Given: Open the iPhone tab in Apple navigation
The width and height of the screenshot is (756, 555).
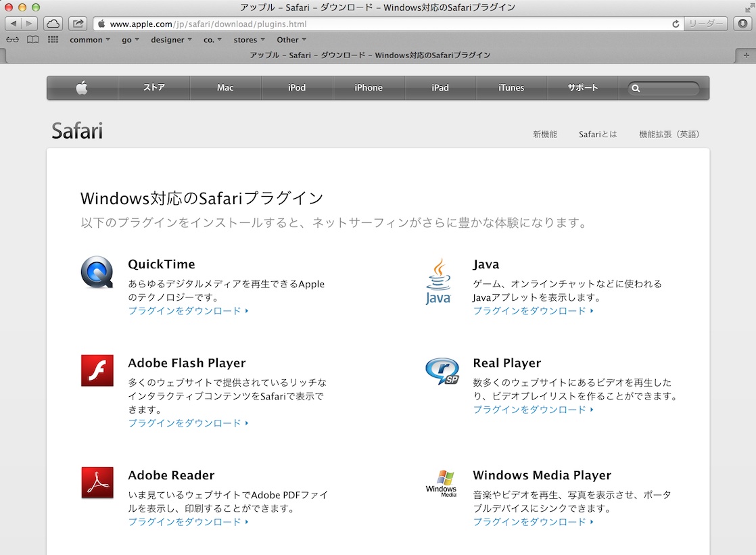Looking at the screenshot, I should (369, 88).
